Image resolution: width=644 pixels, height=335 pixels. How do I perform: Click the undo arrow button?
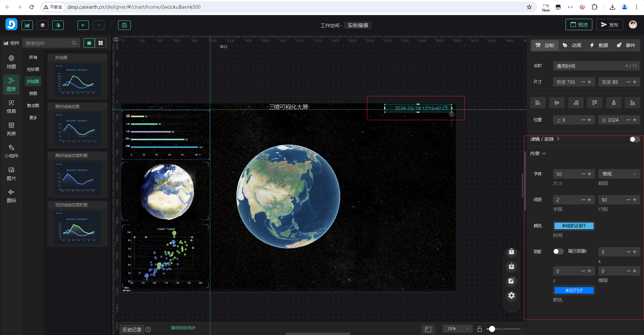tap(83, 25)
